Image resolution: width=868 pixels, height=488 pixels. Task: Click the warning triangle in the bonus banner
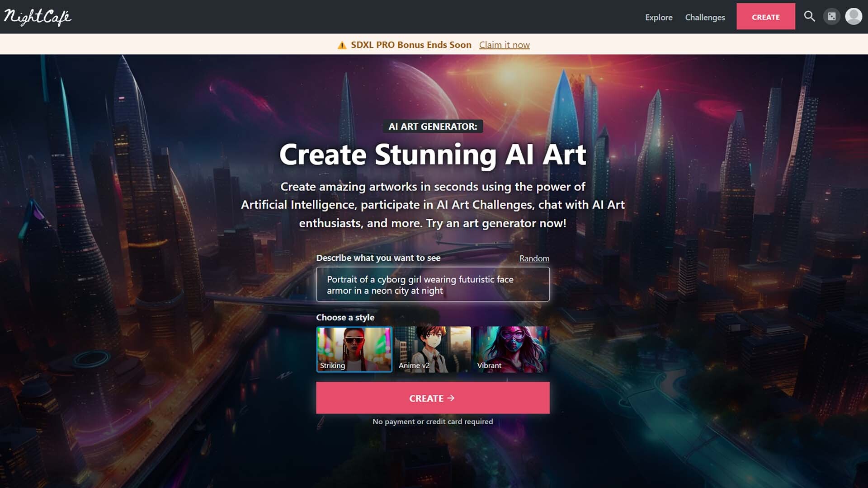point(342,45)
